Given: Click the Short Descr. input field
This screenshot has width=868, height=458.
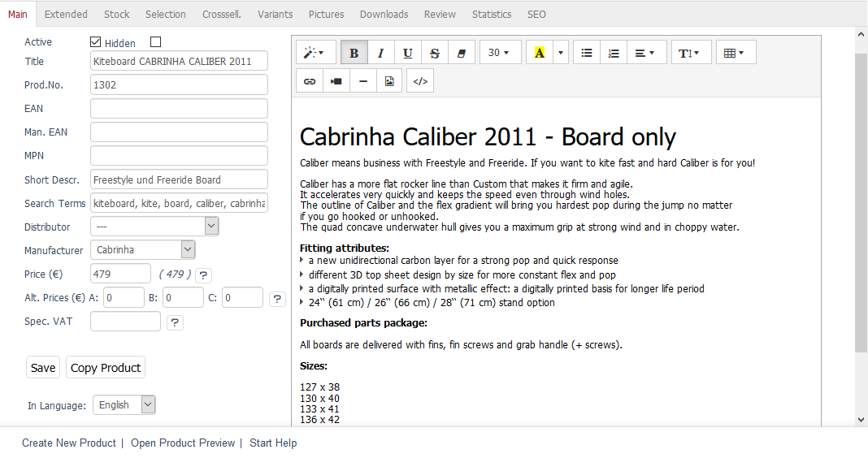Looking at the screenshot, I should 179,179.
